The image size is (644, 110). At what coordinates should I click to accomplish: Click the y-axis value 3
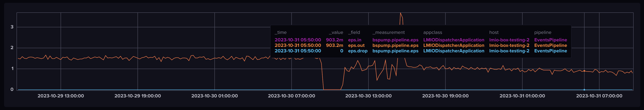[x=12, y=27]
